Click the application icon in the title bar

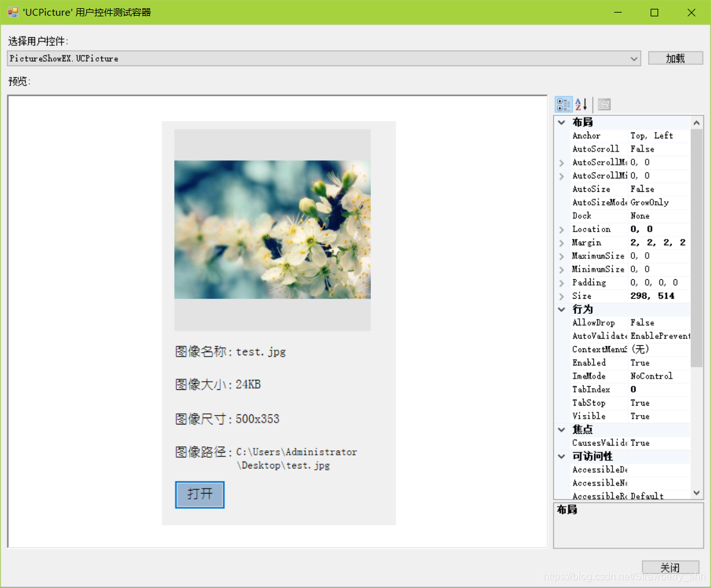[x=11, y=12]
